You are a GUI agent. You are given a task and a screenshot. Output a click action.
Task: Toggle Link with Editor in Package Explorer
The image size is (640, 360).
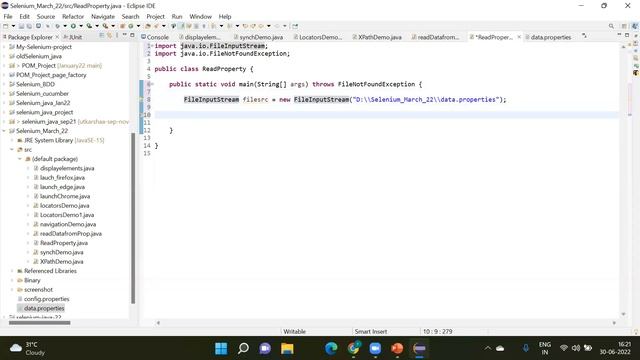coord(109,36)
